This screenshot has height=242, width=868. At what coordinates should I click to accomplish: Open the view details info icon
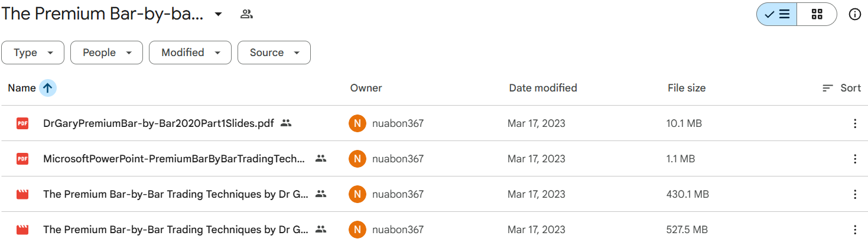tap(854, 15)
